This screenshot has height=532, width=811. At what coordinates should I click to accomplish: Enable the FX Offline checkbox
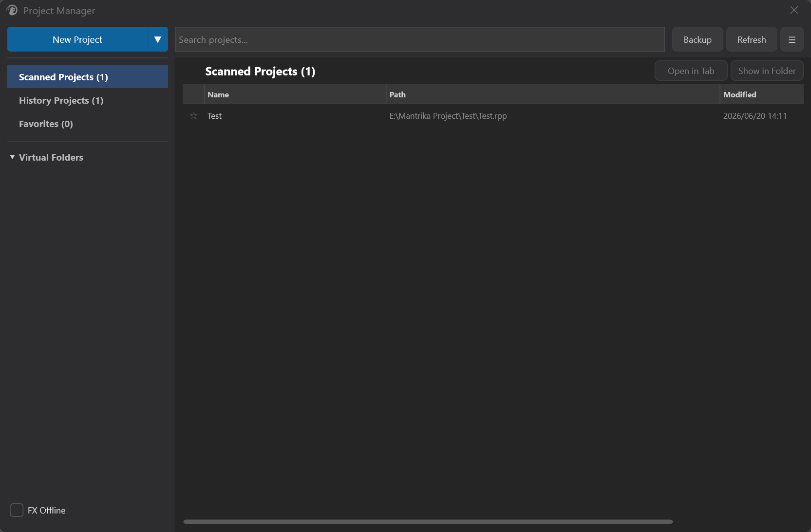(17, 510)
